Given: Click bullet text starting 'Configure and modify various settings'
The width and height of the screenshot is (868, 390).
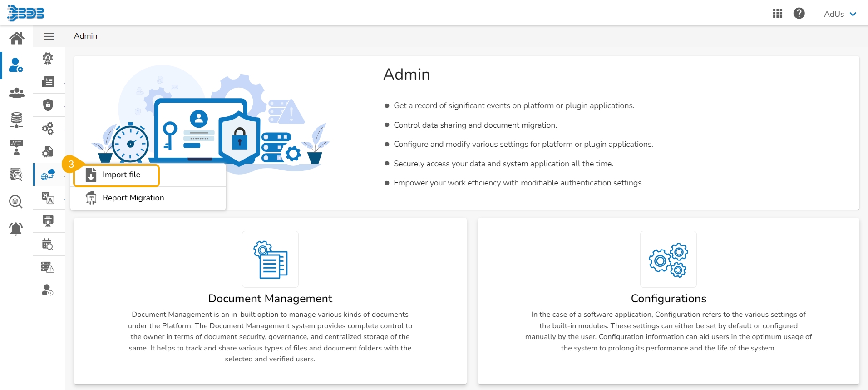Looking at the screenshot, I should 523,144.
